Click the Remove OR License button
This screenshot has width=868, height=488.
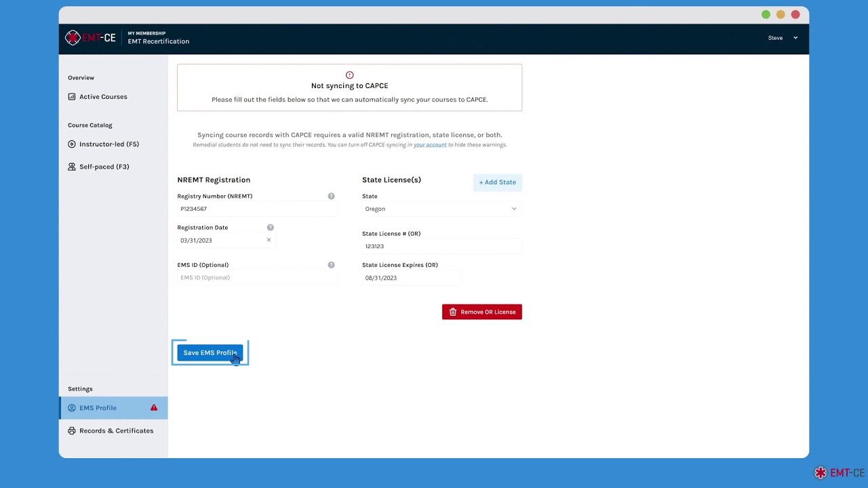click(x=482, y=312)
